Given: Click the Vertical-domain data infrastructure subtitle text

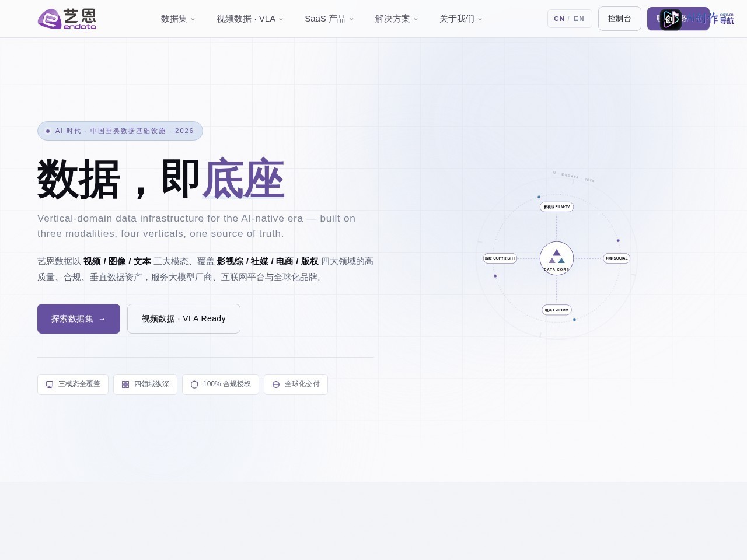Looking at the screenshot, I should pyautogui.click(x=197, y=226).
